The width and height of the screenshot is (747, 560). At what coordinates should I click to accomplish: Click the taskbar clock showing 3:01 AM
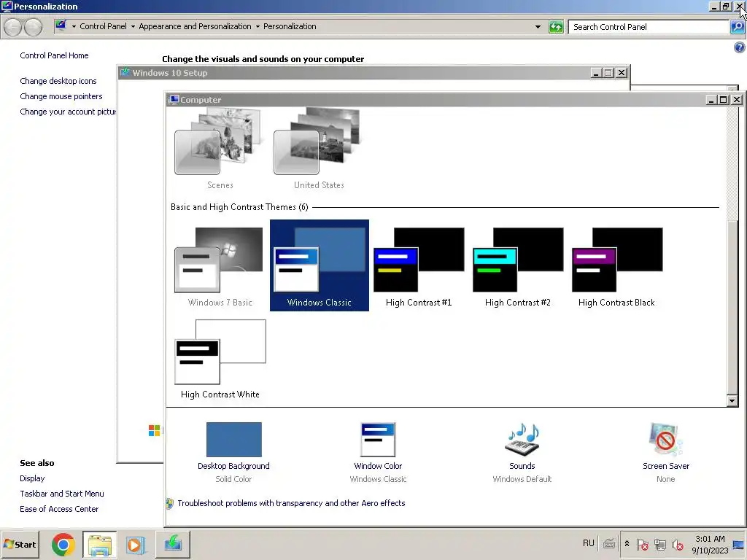(710, 544)
